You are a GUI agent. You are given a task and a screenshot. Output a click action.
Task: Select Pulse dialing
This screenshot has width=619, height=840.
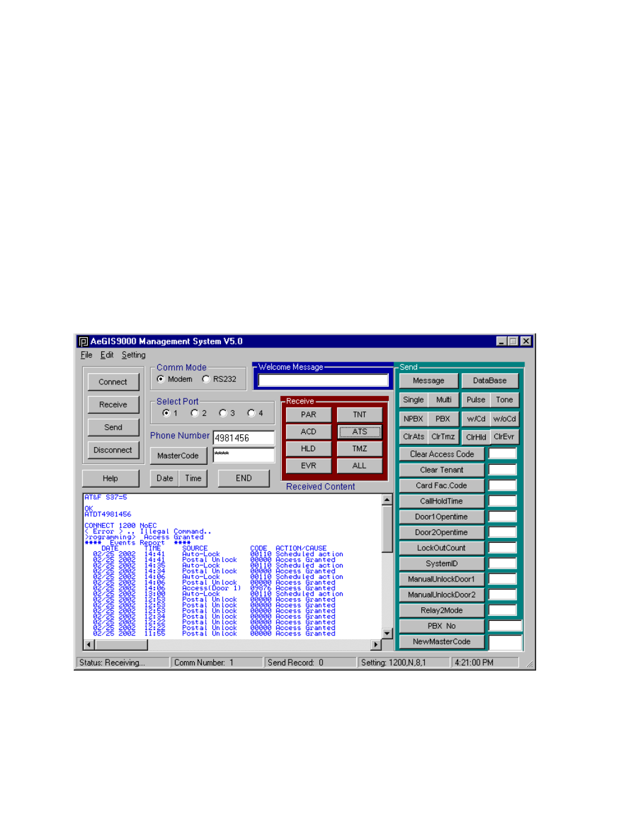(476, 400)
